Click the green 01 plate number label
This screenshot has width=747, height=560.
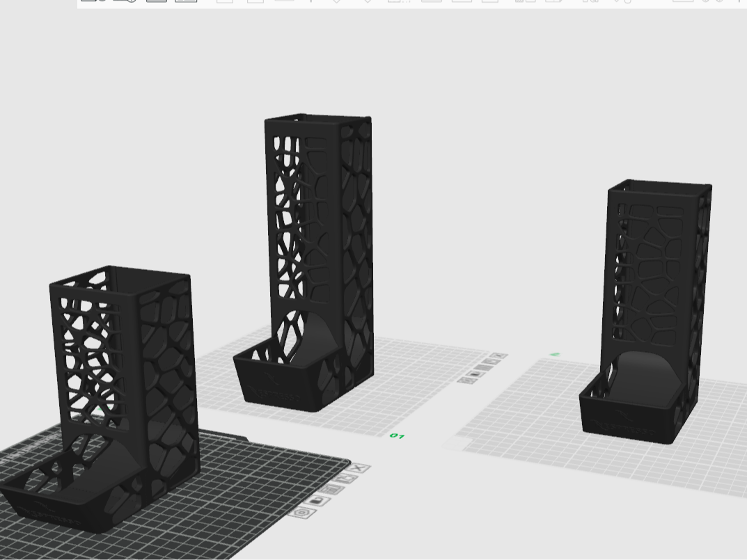click(397, 435)
